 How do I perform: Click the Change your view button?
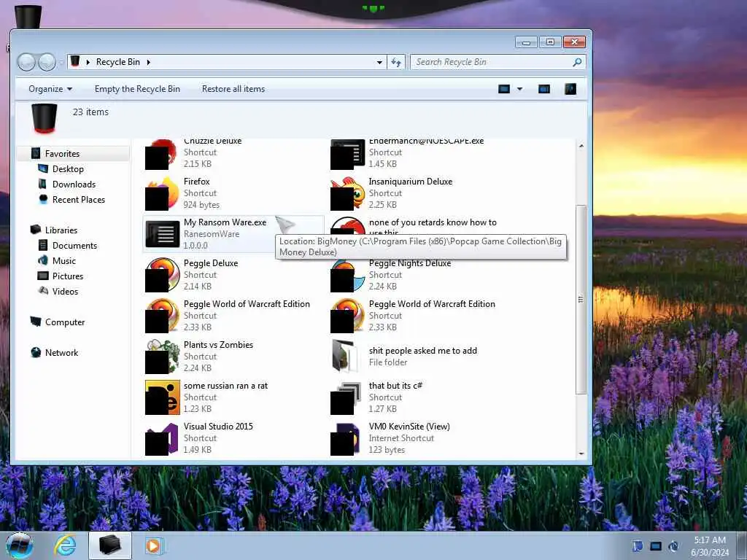click(504, 89)
